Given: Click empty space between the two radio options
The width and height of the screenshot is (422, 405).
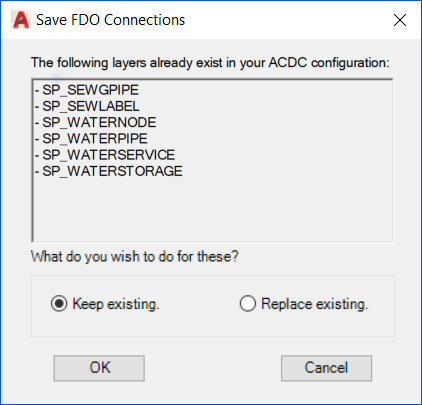Looking at the screenshot, I should coord(199,304).
